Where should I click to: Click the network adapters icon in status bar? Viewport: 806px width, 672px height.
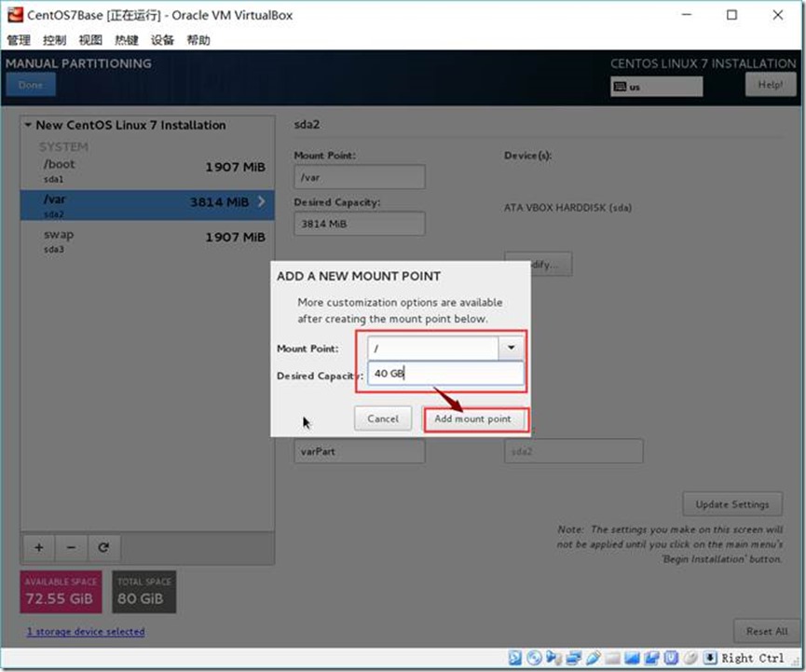[573, 658]
